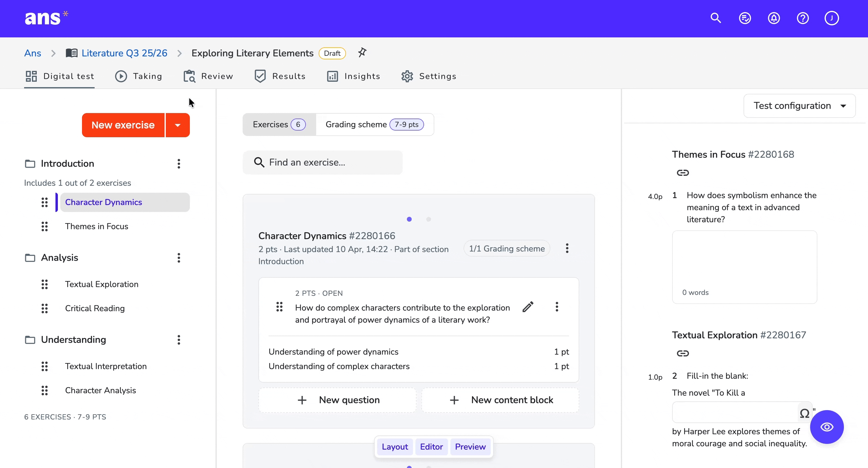The height and width of the screenshot is (468, 868).
Task: Switch to the Insights tab
Action: tap(353, 76)
